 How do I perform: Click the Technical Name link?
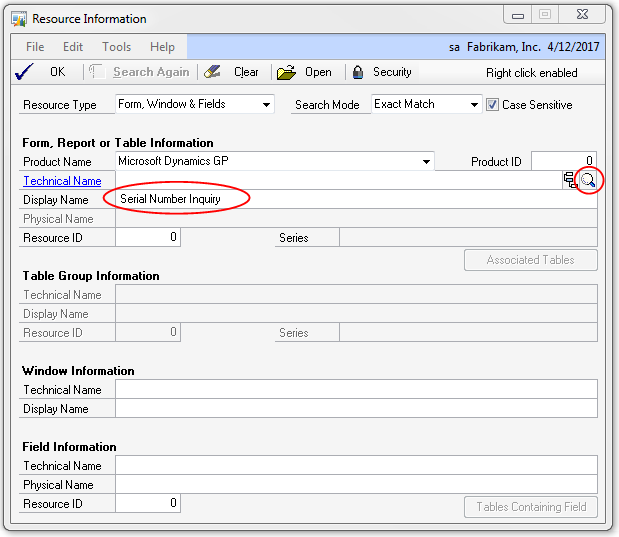point(62,181)
